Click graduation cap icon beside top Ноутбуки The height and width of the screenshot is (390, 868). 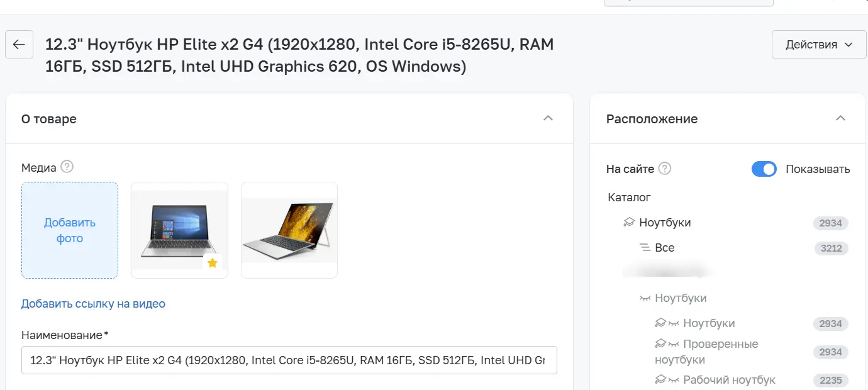(628, 223)
